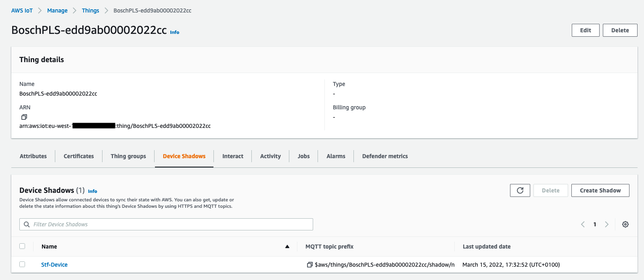Click the Delete button in the Device Shadows panel
The height and width of the screenshot is (280, 644).
[550, 190]
